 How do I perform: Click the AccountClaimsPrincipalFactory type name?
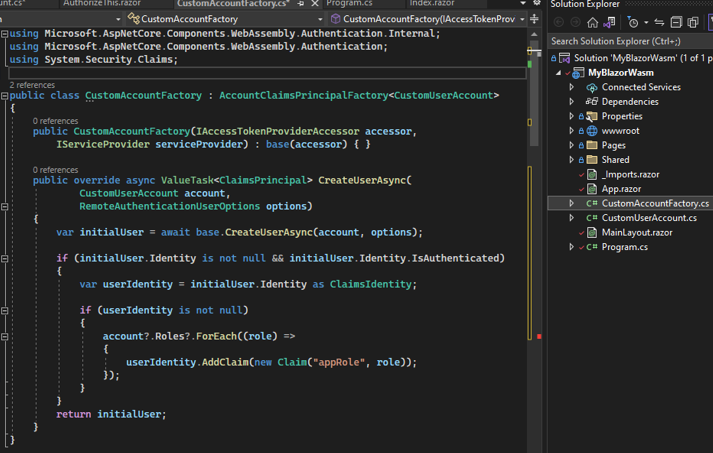pos(303,96)
